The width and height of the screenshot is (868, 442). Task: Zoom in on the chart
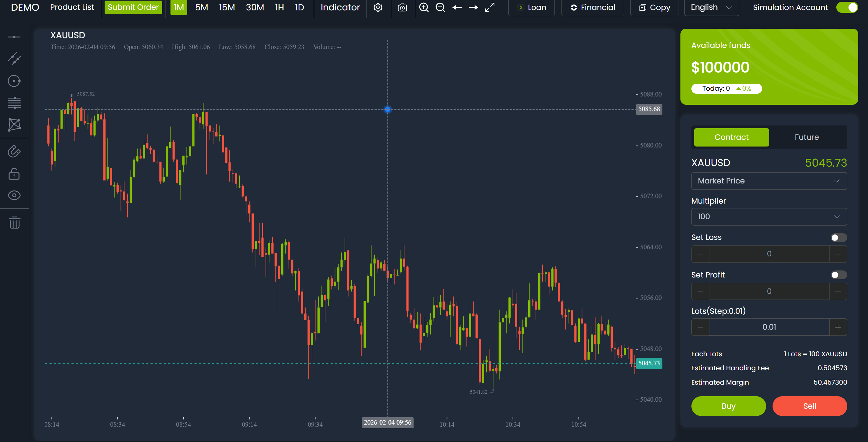click(424, 7)
